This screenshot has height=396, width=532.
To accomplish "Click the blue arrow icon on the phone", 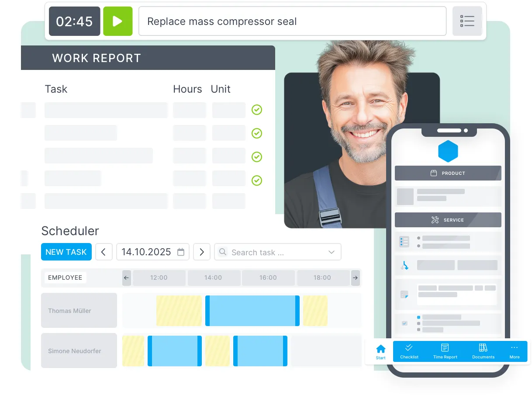I will pyautogui.click(x=404, y=265).
